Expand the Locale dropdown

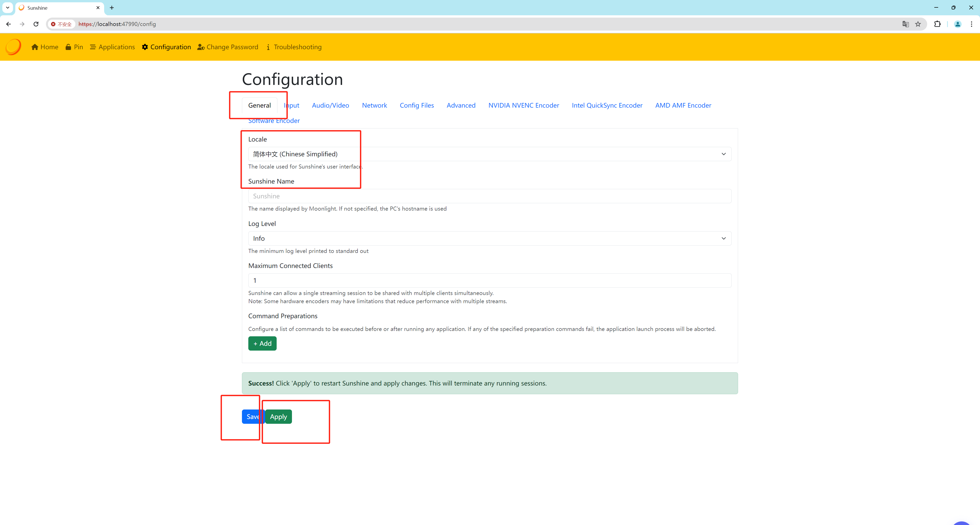(x=490, y=154)
